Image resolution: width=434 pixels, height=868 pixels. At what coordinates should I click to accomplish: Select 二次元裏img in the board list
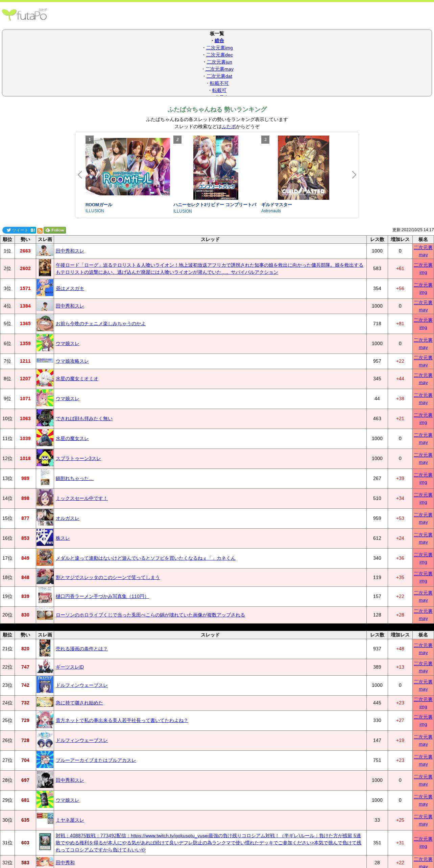219,48
